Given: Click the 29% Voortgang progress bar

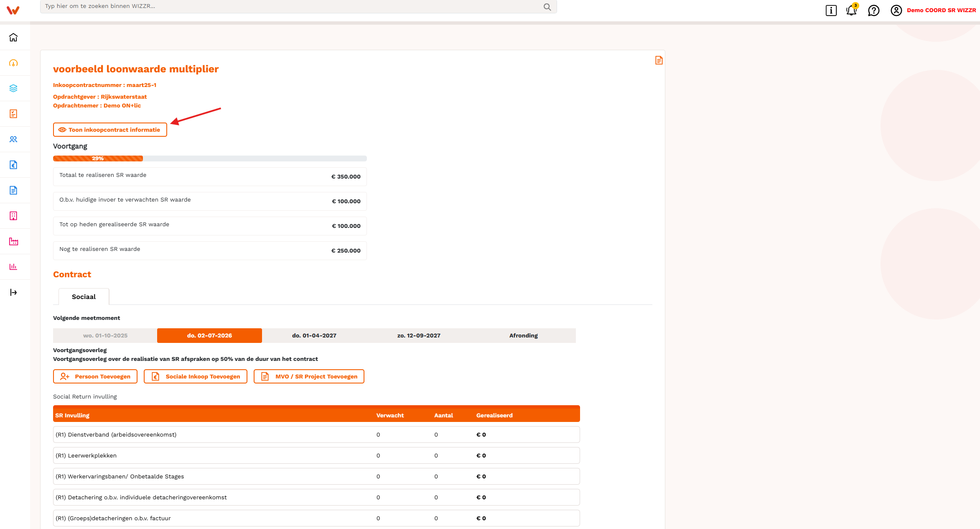Looking at the screenshot, I should [210, 158].
